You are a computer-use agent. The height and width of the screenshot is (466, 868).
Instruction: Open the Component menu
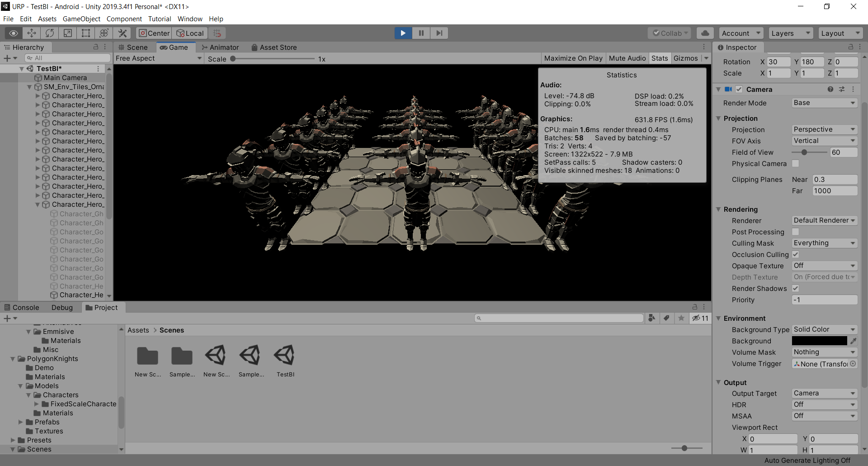coord(124,19)
